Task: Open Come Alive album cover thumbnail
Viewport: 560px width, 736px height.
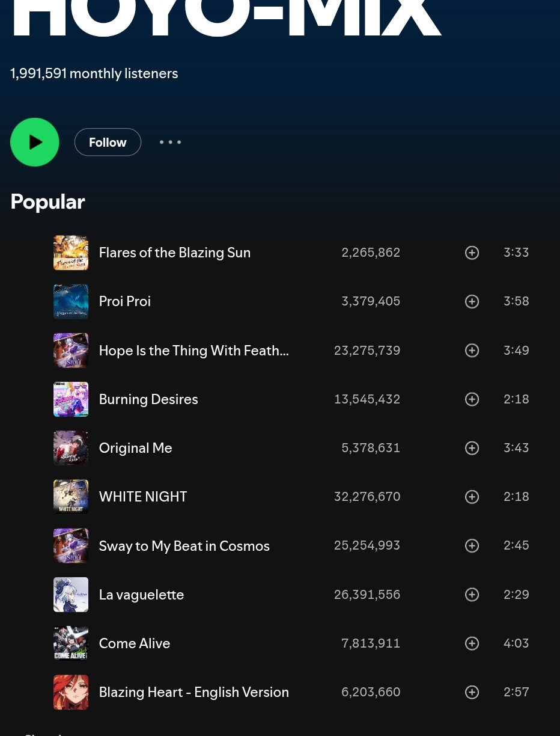Action: (71, 643)
